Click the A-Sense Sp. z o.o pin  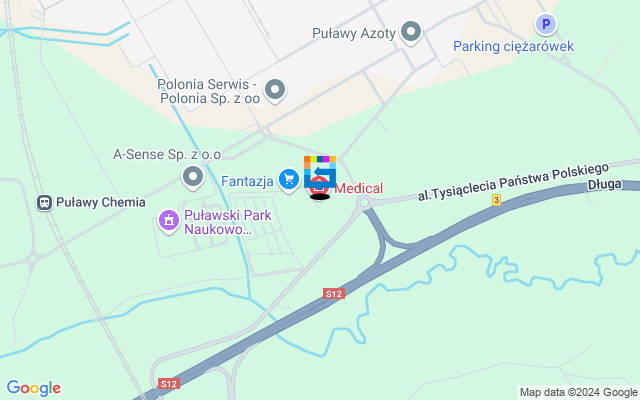tap(193, 178)
